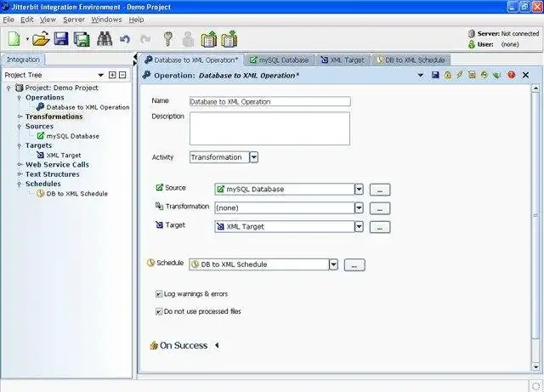Viewport: 544px width, 392px height.
Task: Open the Windows menu
Action: click(x=106, y=20)
